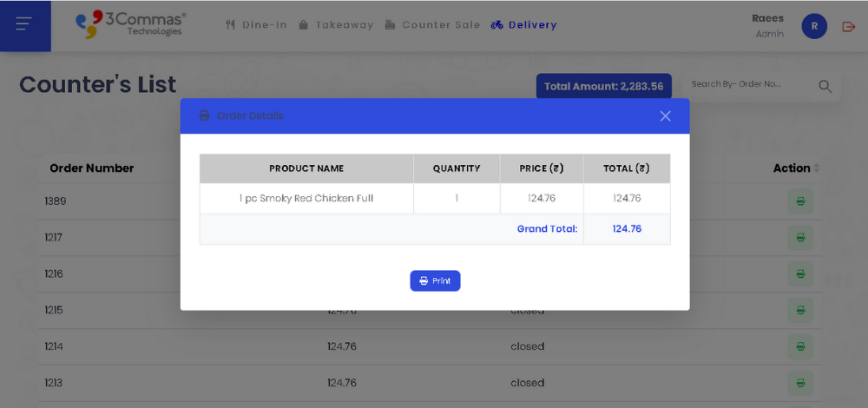Screen dimensions: 868x408
Task: Print receipt for order 1217
Action: click(x=800, y=237)
